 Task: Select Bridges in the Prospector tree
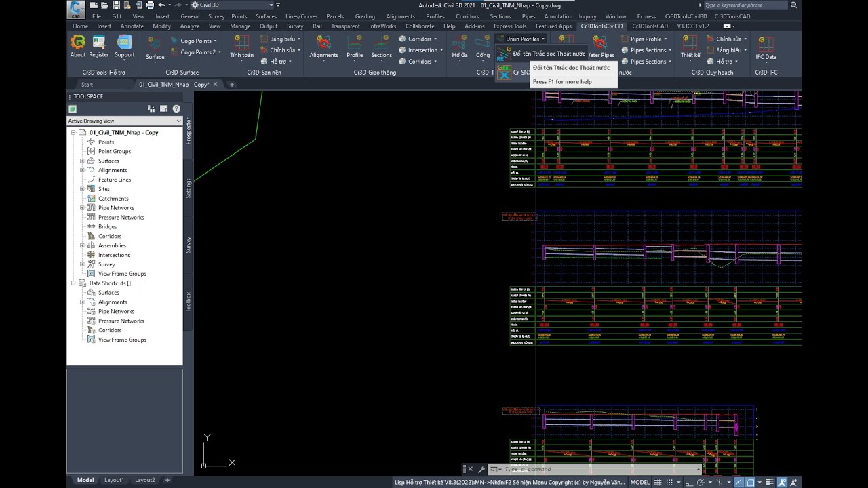(x=107, y=227)
